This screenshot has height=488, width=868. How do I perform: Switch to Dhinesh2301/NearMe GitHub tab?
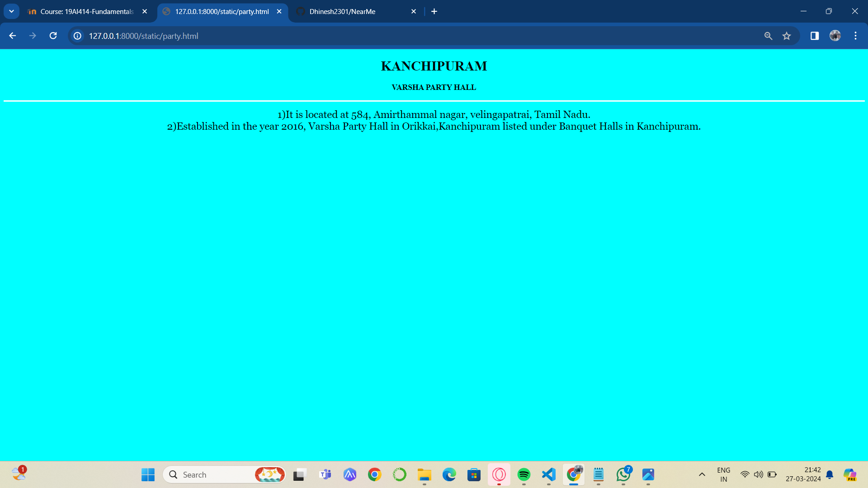click(x=348, y=11)
